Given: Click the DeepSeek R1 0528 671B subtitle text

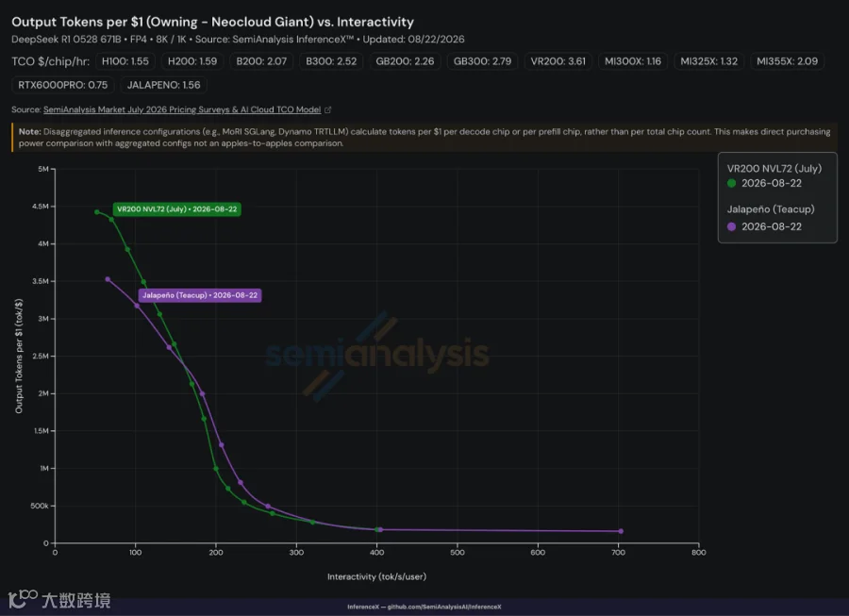Looking at the screenshot, I should click(238, 39).
